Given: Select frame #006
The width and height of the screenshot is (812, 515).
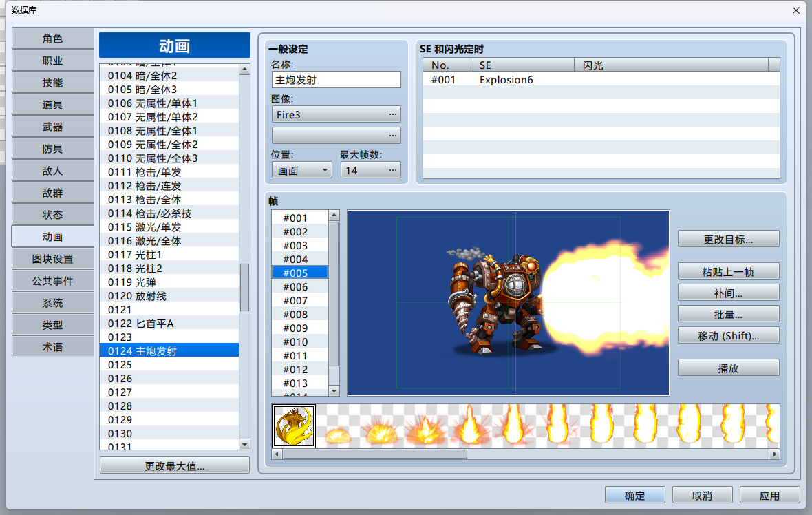Looking at the screenshot, I should coord(300,286).
